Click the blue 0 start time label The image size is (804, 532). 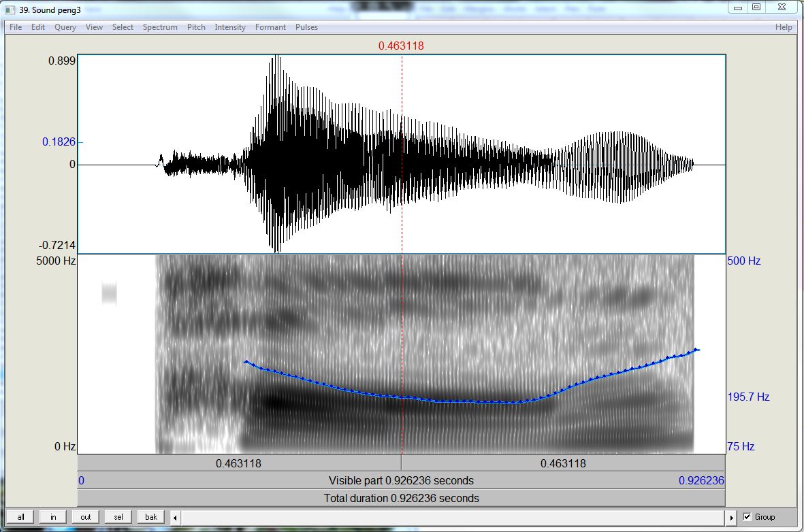81,481
